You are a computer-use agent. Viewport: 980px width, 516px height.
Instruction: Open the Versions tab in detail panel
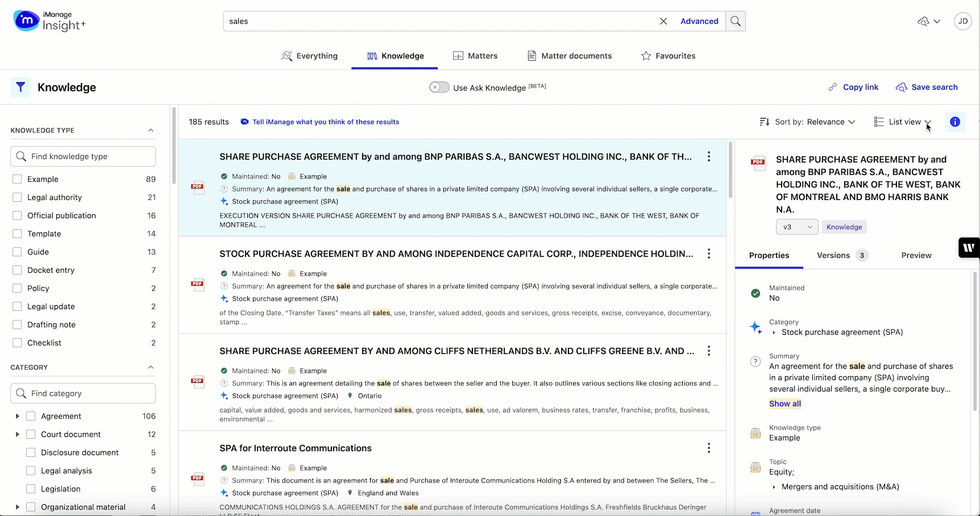tap(832, 255)
